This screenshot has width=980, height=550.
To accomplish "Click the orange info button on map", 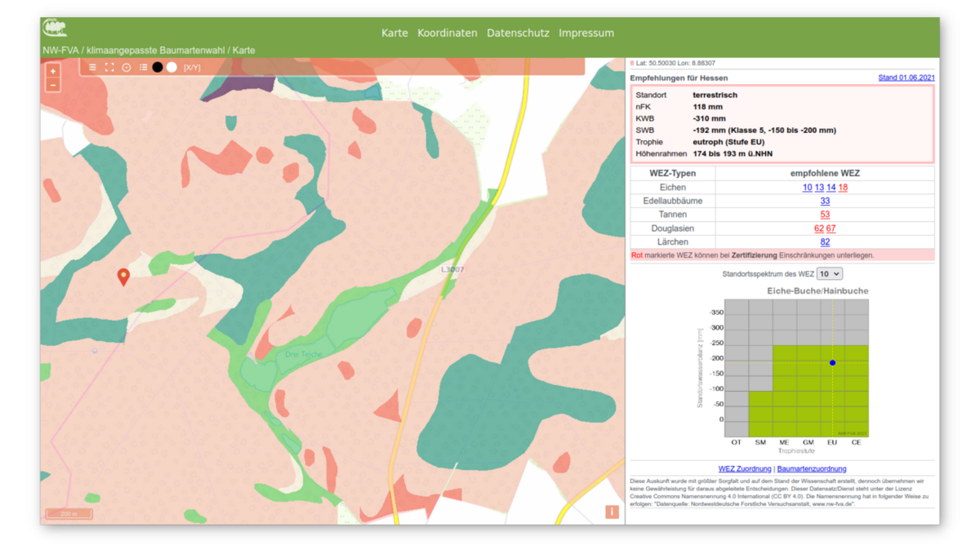I will point(612,512).
